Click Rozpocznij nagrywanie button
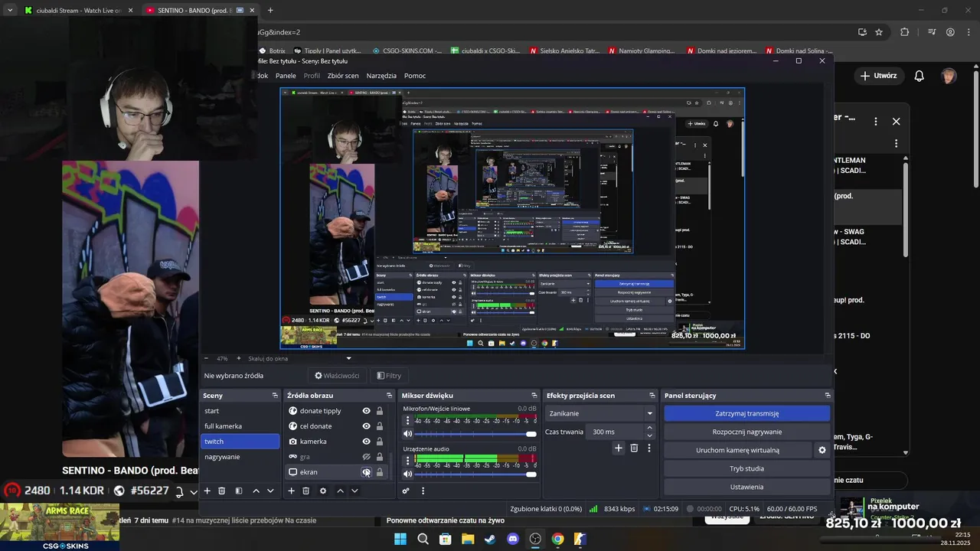Viewport: 980px width, 551px height. point(747,432)
